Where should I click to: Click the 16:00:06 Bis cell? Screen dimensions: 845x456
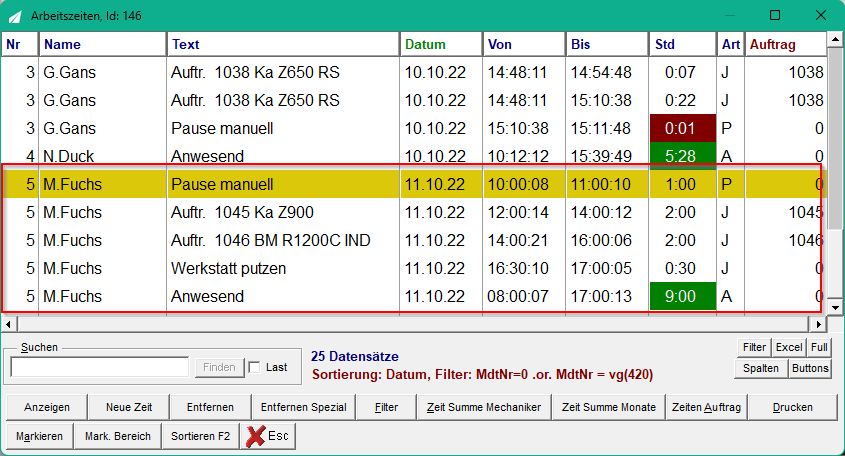[607, 240]
